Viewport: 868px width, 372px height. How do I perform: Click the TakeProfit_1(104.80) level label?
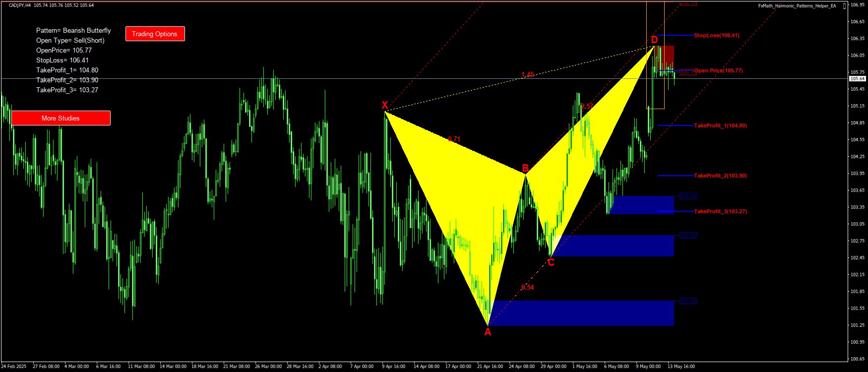point(720,126)
